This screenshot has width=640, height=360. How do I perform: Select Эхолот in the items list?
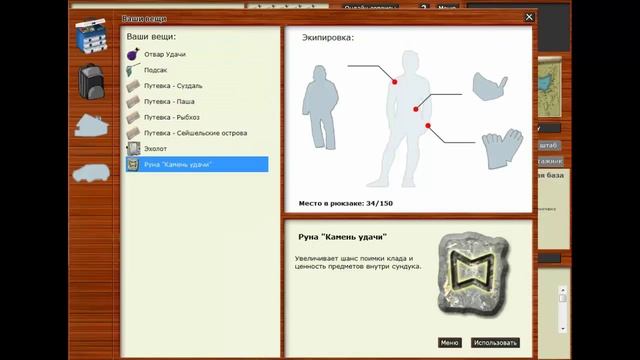coord(155,149)
